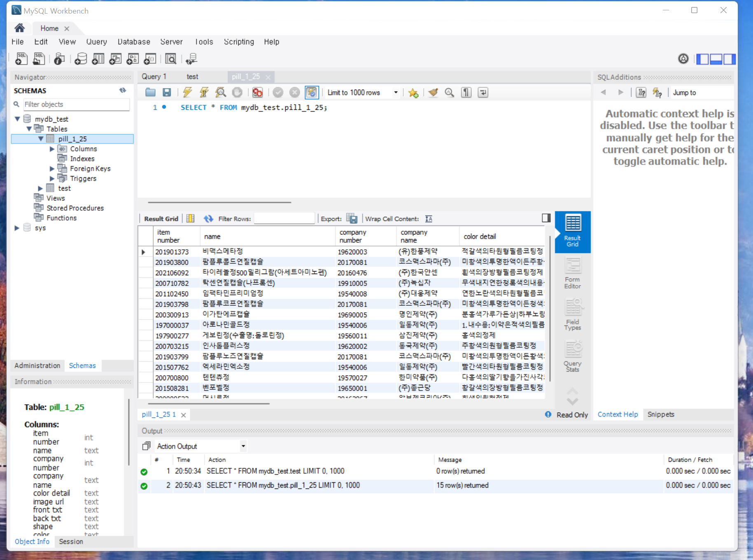Open Context Help at the bottom panel
The image size is (753, 560).
618,414
